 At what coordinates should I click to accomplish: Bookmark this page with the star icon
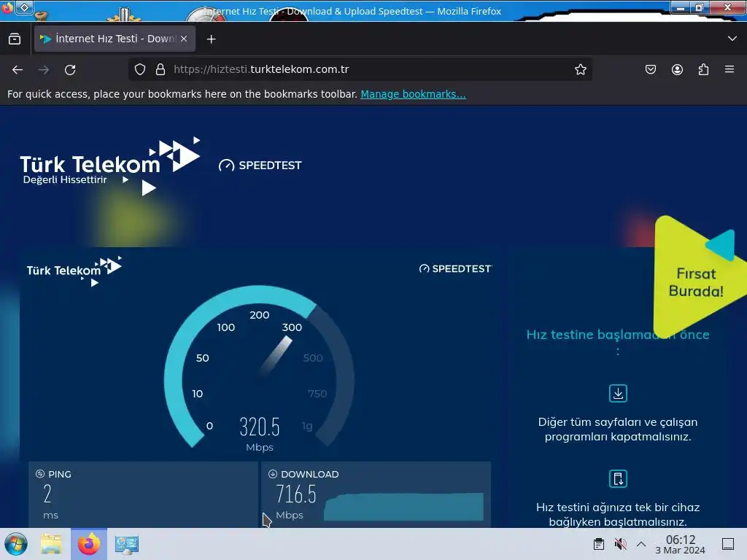click(580, 69)
